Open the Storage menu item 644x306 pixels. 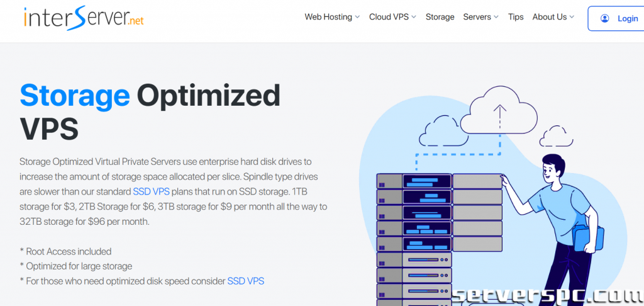440,17
